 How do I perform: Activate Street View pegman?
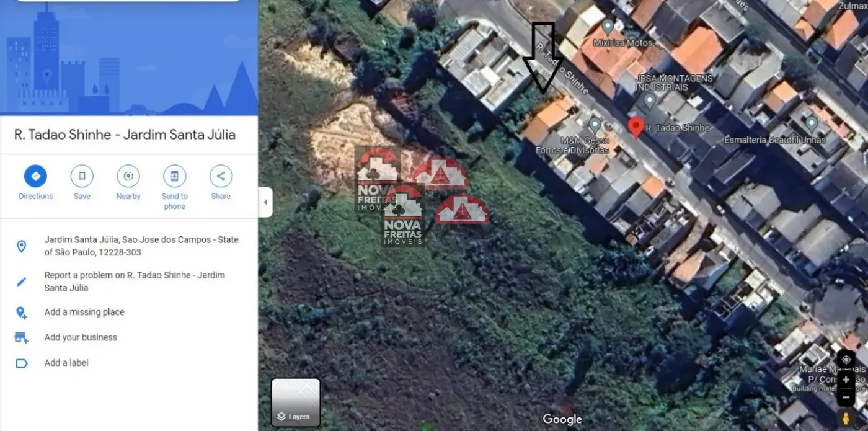tap(846, 419)
